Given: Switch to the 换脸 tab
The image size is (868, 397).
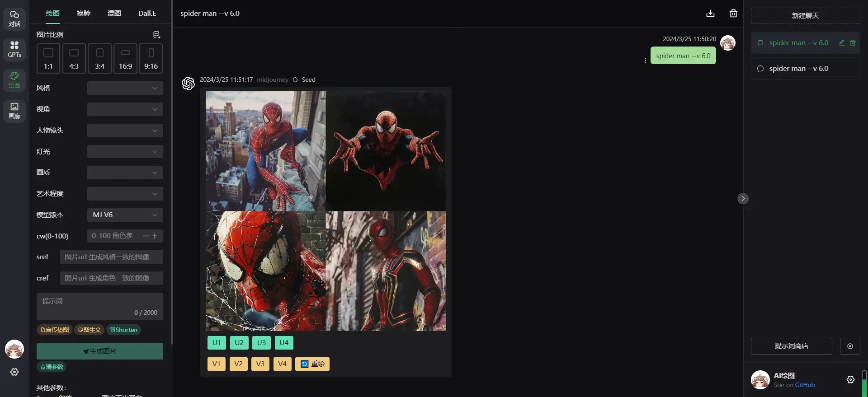Looking at the screenshot, I should [x=84, y=14].
